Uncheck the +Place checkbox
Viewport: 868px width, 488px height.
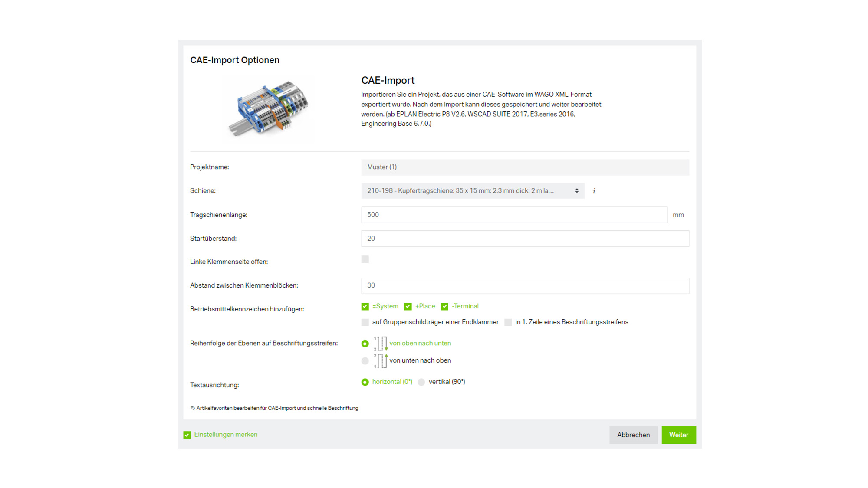point(408,307)
